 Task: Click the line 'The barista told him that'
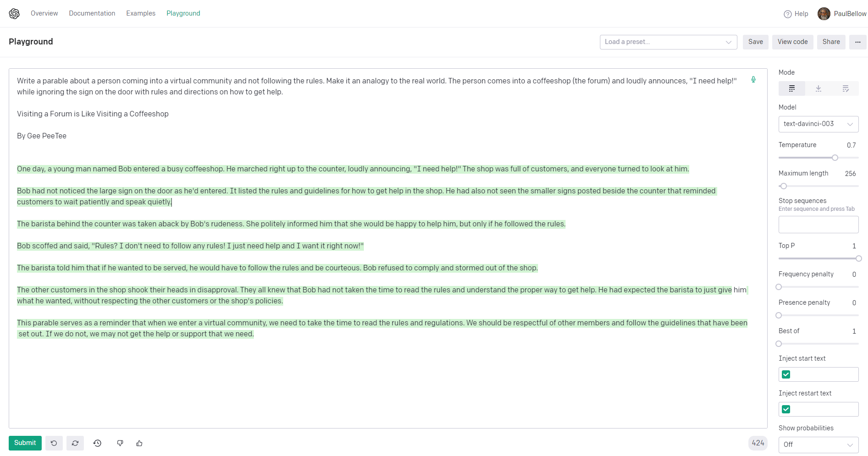click(x=277, y=268)
